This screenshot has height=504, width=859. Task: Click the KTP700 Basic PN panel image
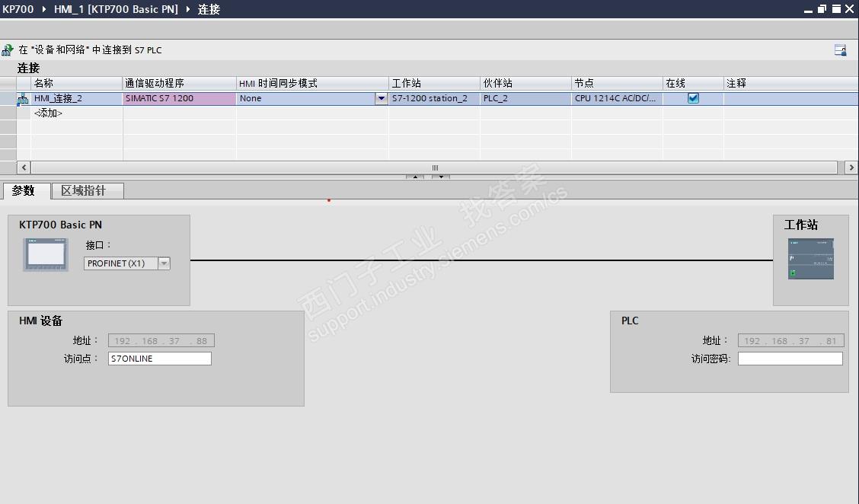46,255
